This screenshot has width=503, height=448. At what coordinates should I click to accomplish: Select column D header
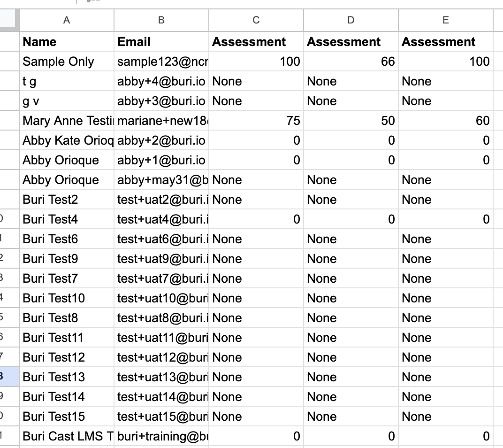pyautogui.click(x=351, y=20)
